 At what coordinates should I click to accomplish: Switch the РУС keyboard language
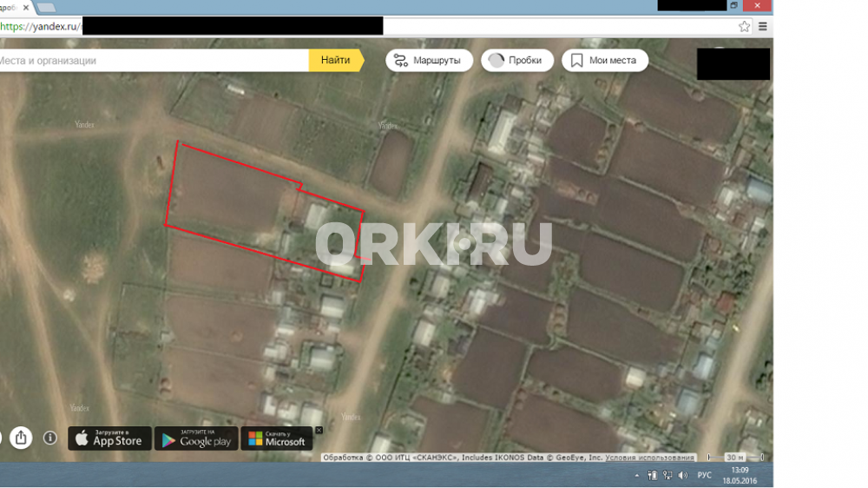(705, 475)
